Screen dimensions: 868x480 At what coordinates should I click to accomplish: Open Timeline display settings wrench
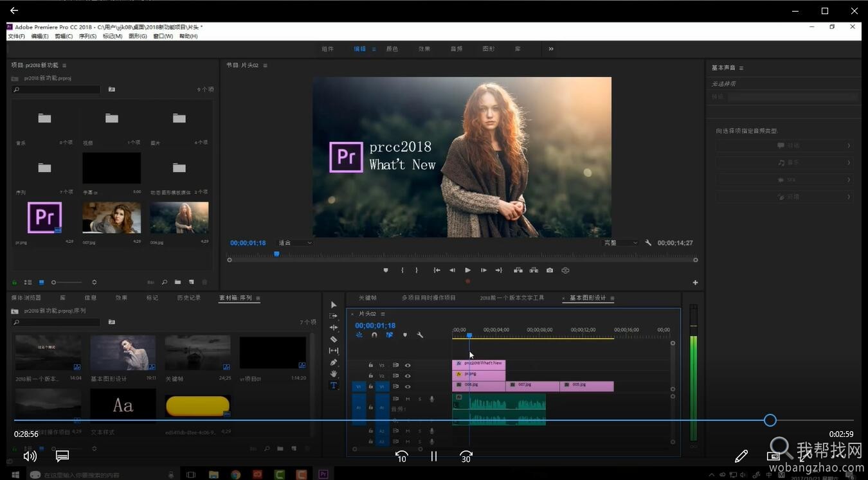pyautogui.click(x=420, y=335)
